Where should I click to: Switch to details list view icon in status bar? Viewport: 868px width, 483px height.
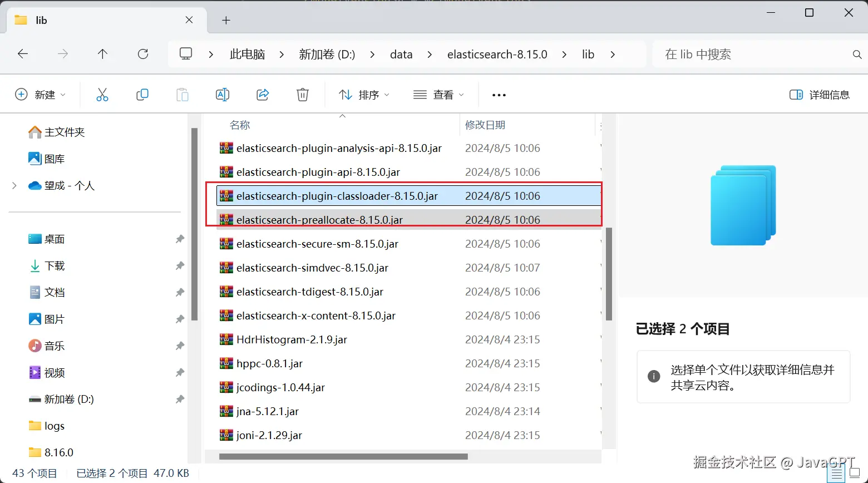pyautogui.click(x=837, y=474)
